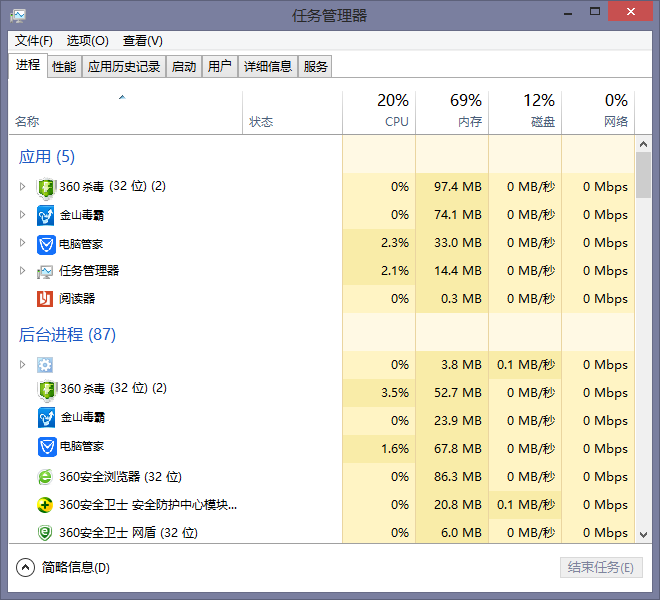Open the 选项(O) menu

pos(88,41)
